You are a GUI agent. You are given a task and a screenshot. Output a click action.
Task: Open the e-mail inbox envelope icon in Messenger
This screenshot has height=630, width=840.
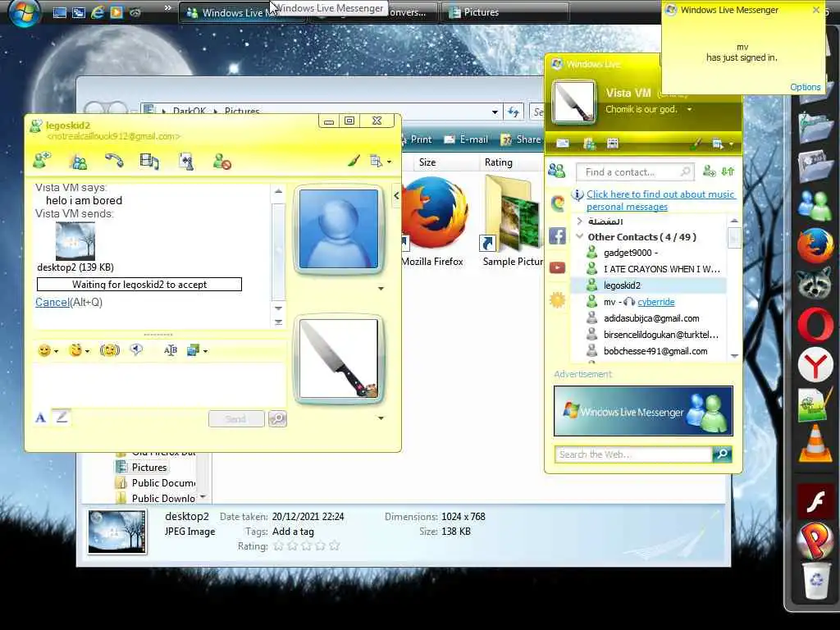tap(563, 143)
